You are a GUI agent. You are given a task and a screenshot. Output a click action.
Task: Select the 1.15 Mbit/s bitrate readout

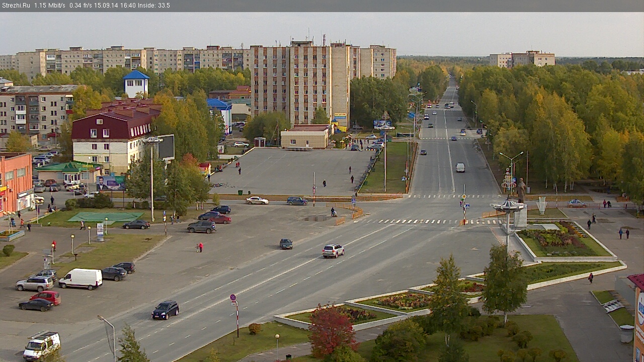[50, 6]
